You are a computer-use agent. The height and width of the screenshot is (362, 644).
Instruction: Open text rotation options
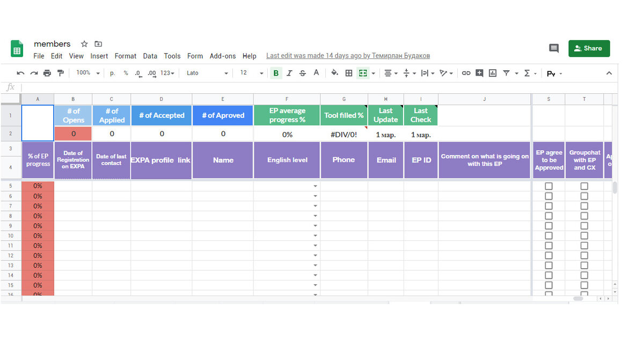(447, 73)
